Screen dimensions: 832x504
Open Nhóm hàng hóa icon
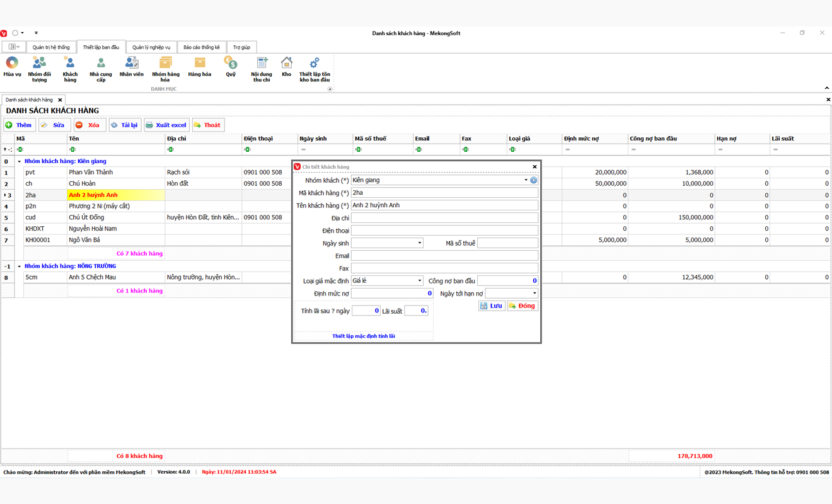165,68
